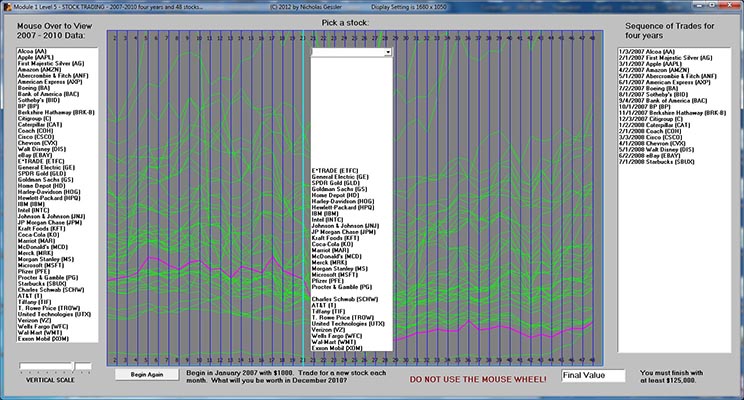Select Alcoa (AA) in left stock list

32,51
